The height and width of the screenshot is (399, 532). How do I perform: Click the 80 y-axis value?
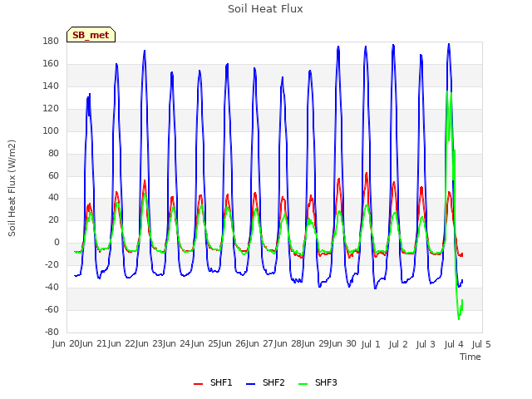(53, 153)
